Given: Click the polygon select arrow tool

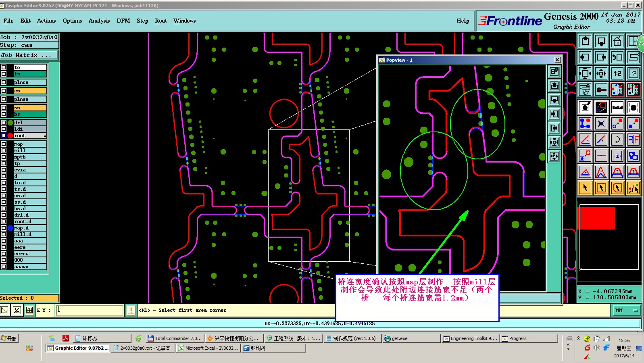Looking at the screenshot, I should tap(617, 188).
